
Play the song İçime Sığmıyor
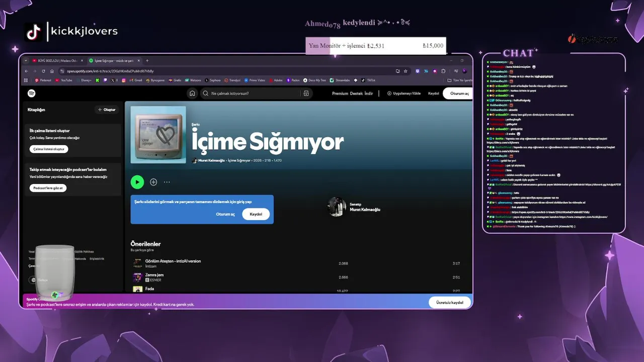tap(137, 182)
